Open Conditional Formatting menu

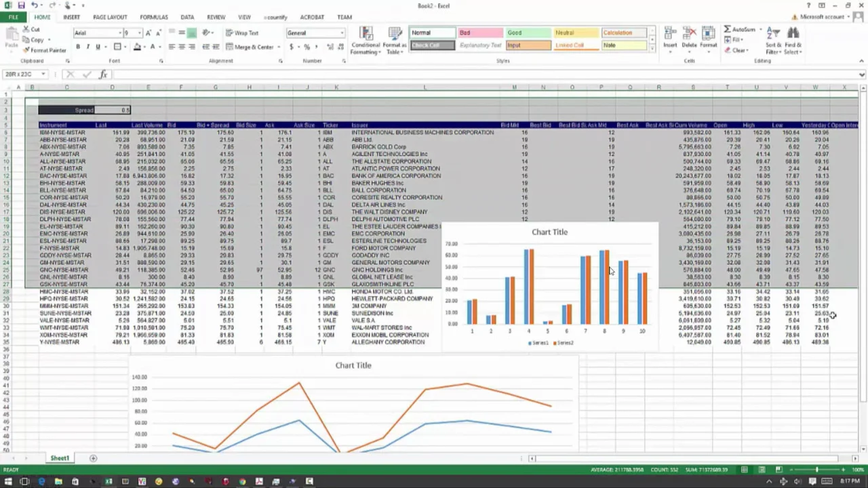pos(366,41)
